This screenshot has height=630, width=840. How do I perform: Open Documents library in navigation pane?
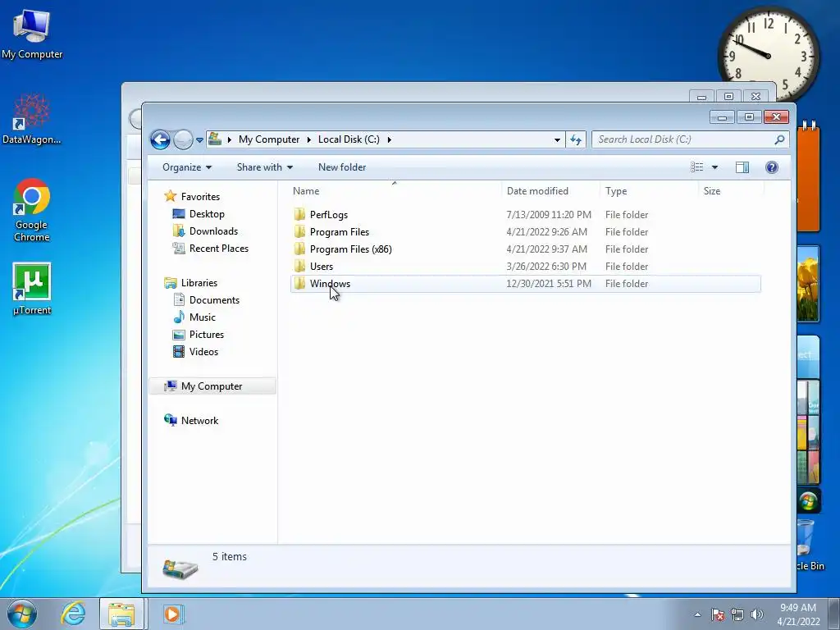coord(214,300)
